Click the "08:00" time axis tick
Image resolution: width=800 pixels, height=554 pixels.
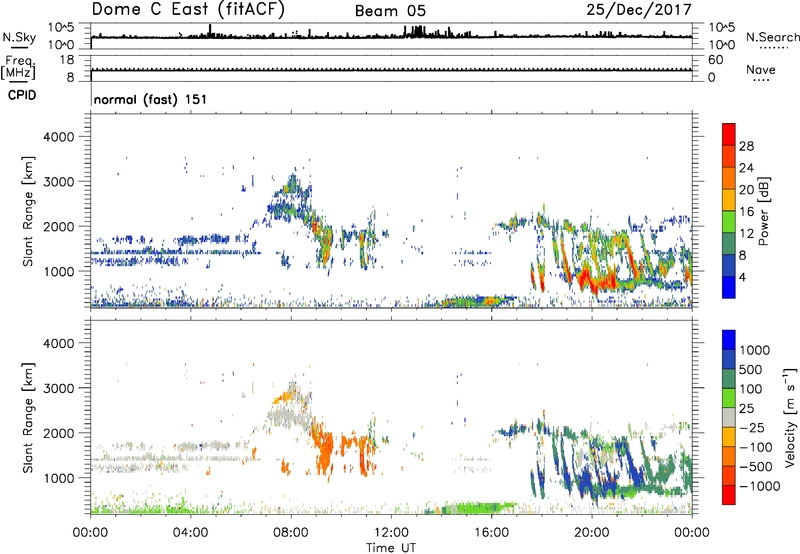click(291, 533)
